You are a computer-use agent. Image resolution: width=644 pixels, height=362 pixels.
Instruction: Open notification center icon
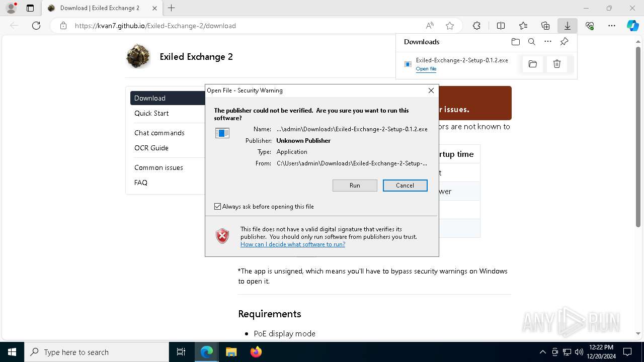627,352
